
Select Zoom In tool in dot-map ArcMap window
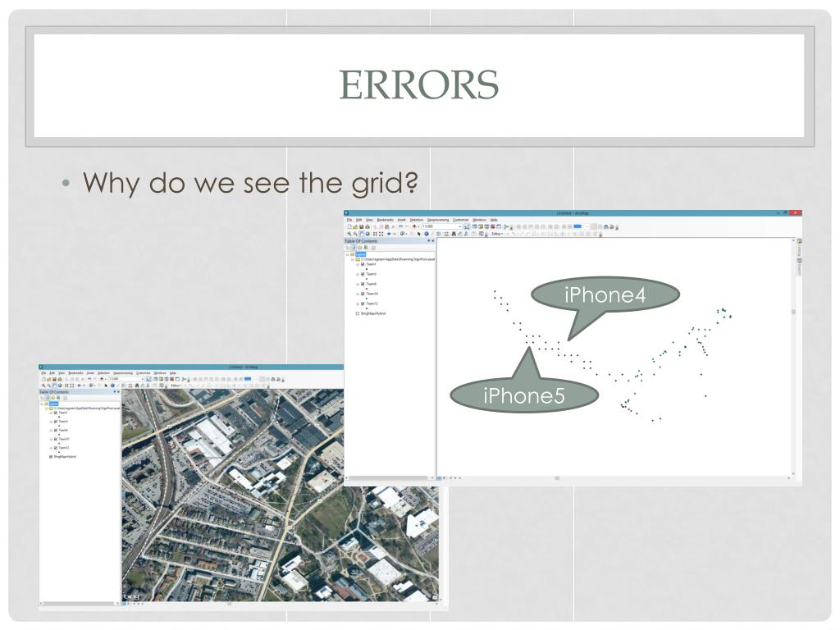349,234
